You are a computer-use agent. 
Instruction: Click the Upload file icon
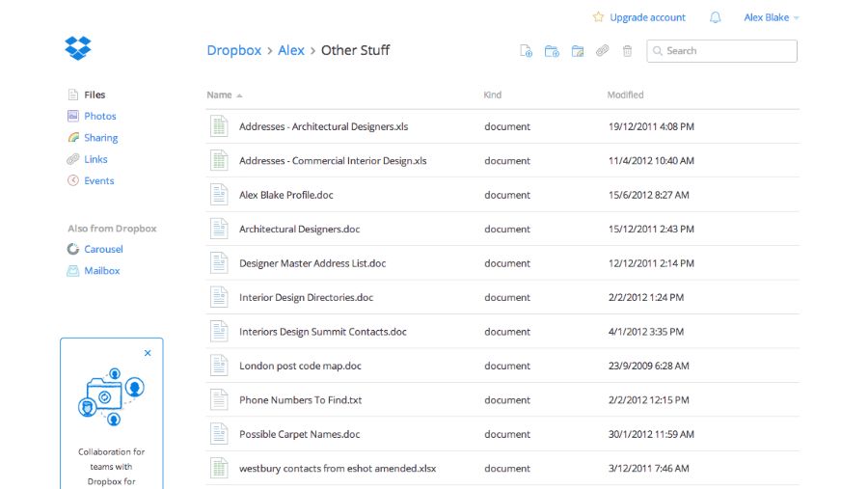click(527, 51)
